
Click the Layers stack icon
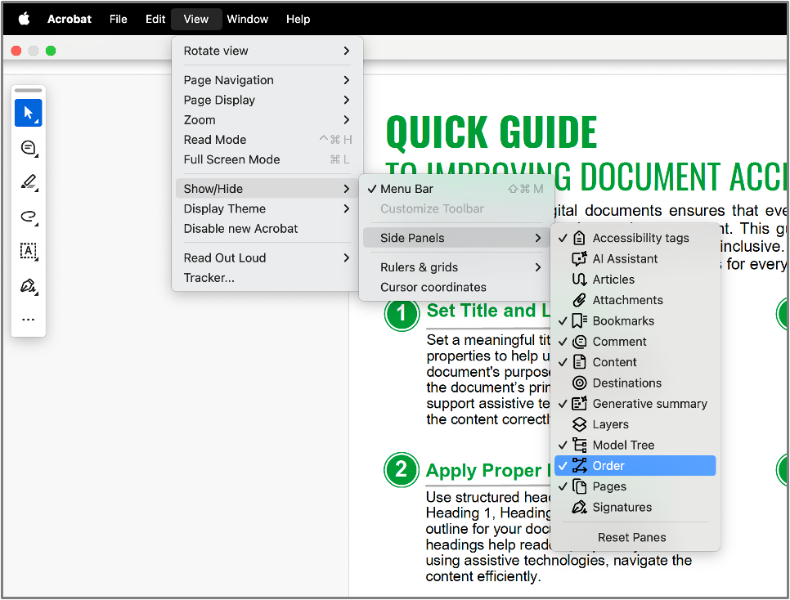point(579,424)
